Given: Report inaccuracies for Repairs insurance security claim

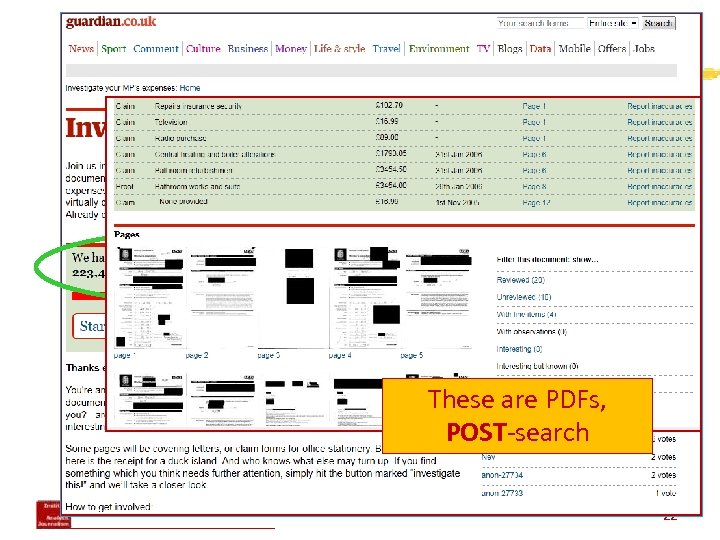Looking at the screenshot, I should click(660, 106).
